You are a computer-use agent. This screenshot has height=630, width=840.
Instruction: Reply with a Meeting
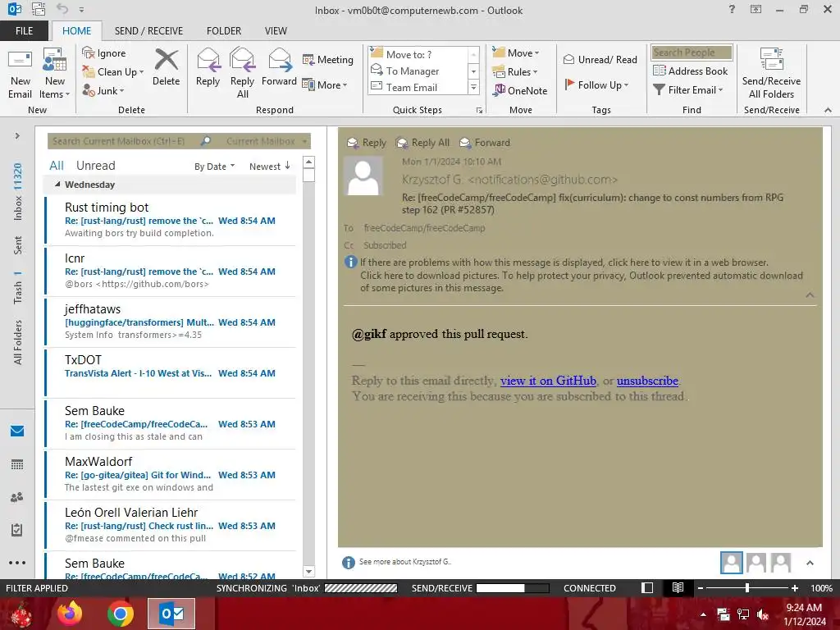(x=328, y=59)
